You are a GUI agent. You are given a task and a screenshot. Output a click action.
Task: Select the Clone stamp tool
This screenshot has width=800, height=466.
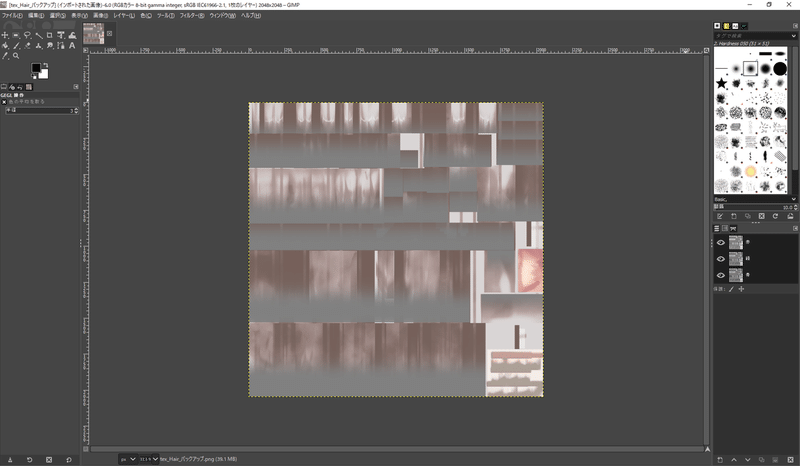pyautogui.click(x=39, y=46)
